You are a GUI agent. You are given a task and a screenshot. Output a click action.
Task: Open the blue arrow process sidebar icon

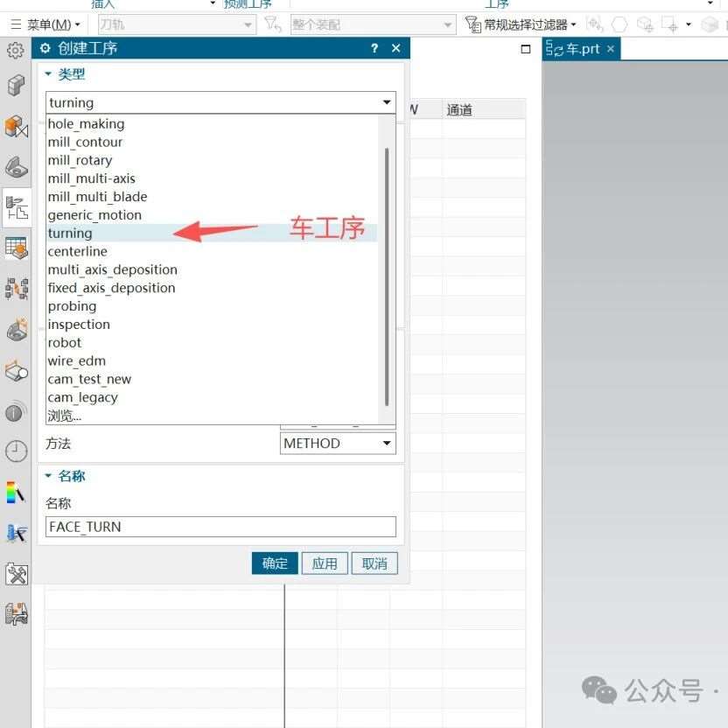[x=17, y=533]
